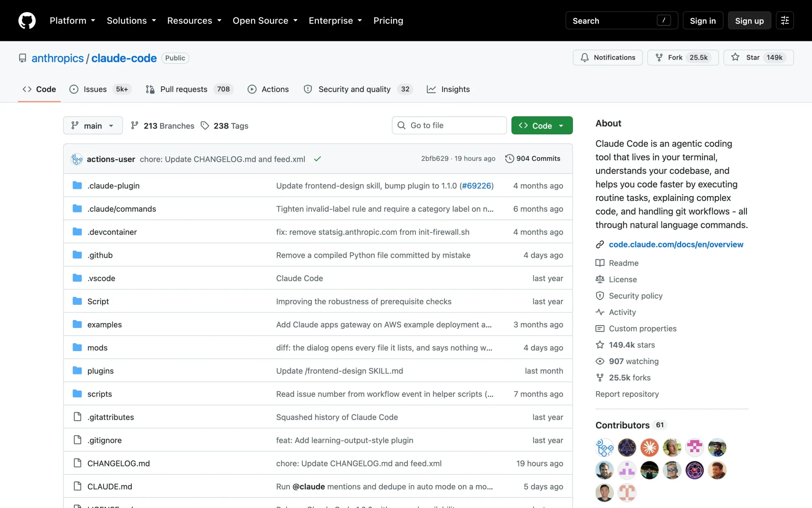Open the examples folder

105,325
